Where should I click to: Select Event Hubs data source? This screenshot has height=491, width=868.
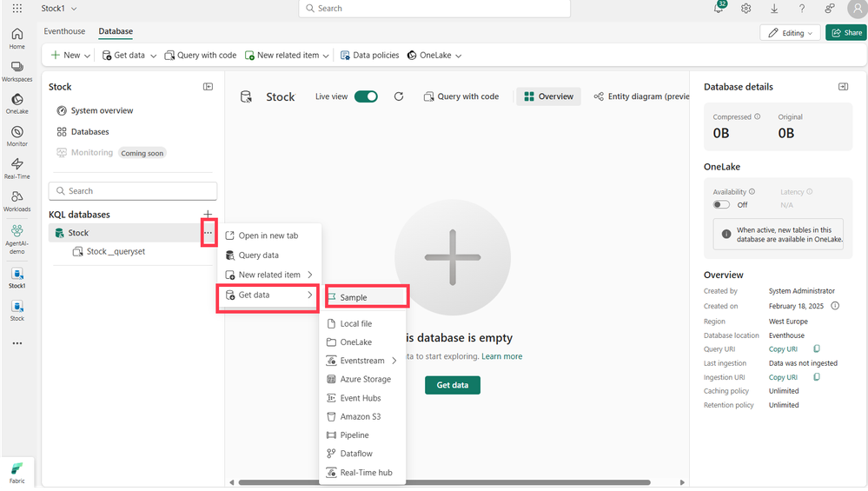(x=362, y=398)
